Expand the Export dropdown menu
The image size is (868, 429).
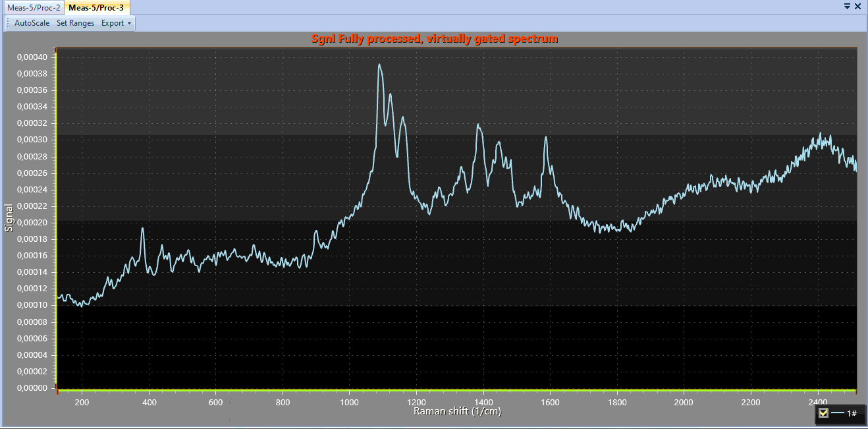tap(116, 23)
